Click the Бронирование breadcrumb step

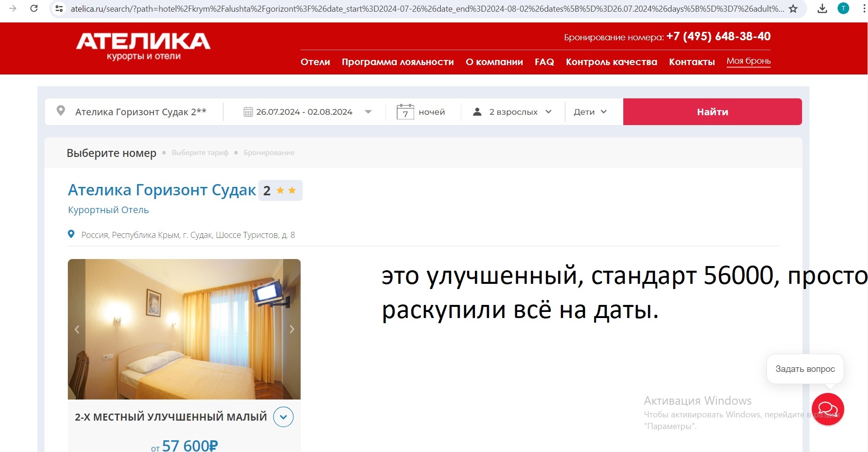[269, 153]
